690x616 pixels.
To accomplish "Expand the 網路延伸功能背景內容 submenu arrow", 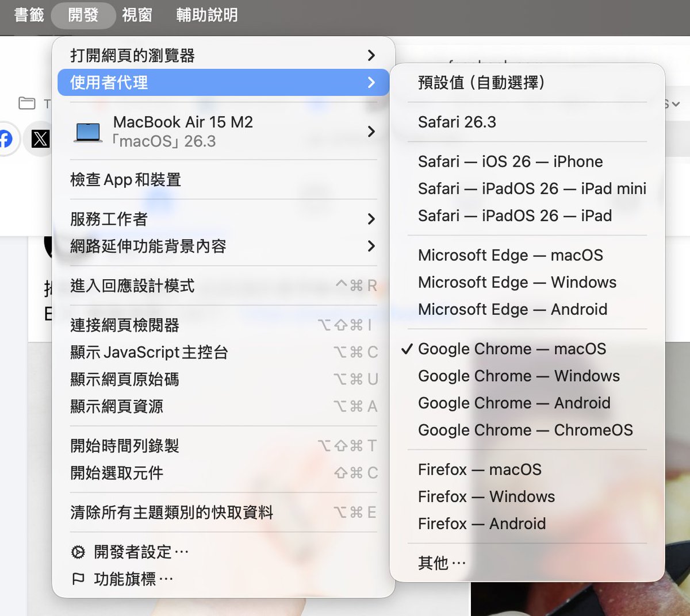I will [x=371, y=246].
